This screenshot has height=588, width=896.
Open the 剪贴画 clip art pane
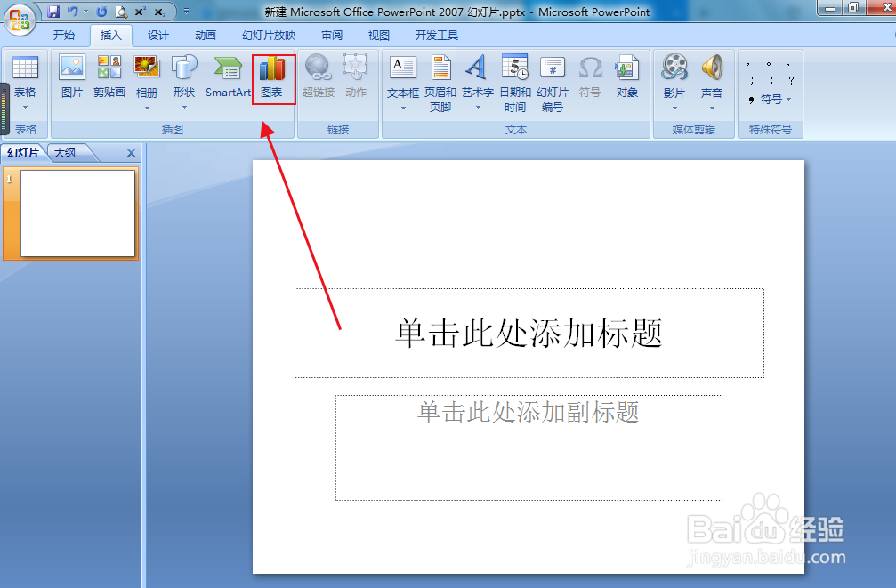(109, 77)
